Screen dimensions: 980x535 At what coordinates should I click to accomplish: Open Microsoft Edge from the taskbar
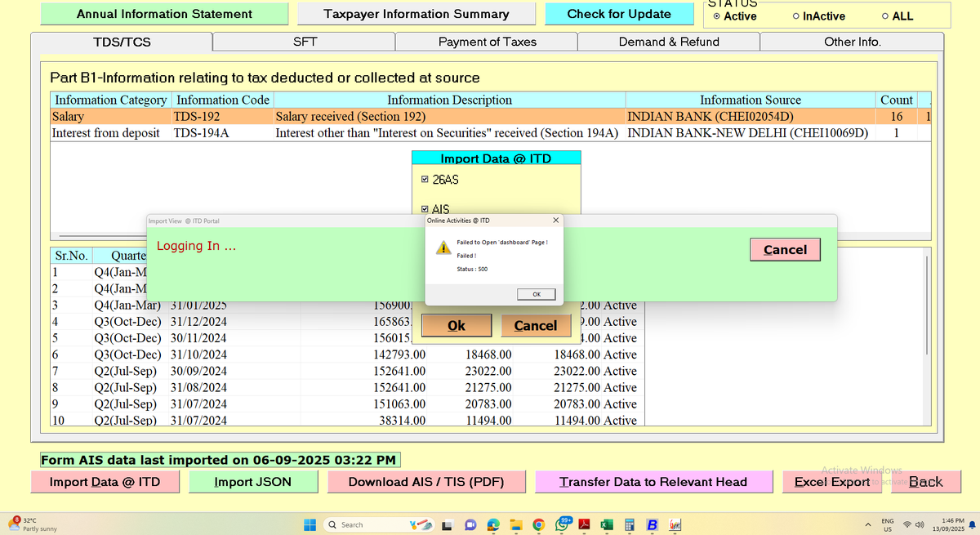pos(493,524)
